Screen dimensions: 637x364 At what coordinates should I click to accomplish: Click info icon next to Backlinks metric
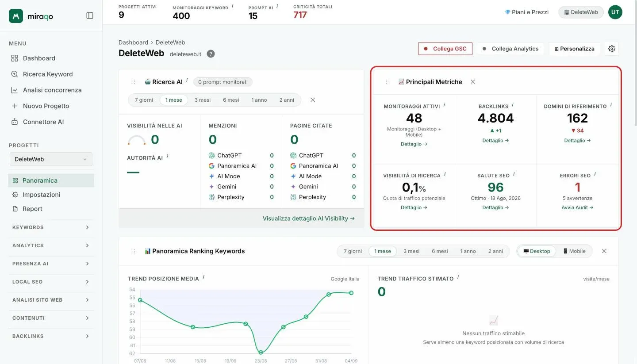[513, 105]
